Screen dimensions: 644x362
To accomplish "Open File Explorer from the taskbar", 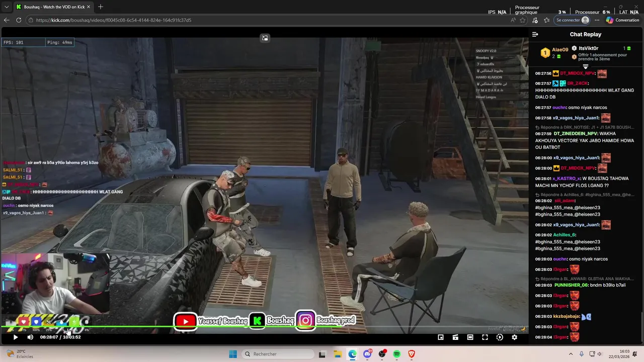I will tap(338, 354).
